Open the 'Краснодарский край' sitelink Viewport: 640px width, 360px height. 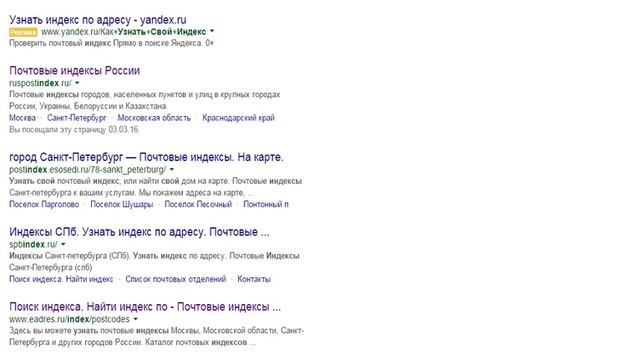pos(238,118)
